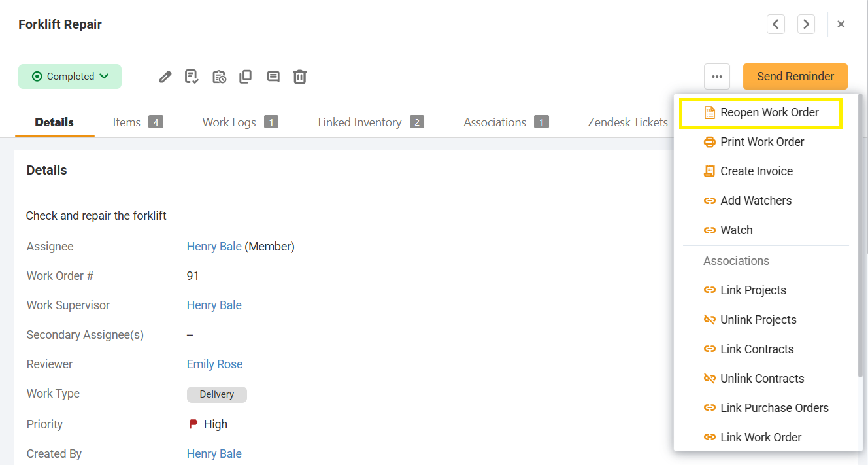Click the checklist document icon in the toolbar

click(x=191, y=77)
